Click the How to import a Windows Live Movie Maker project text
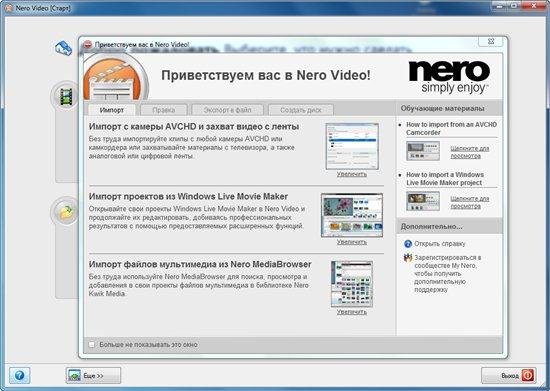Viewport: 550px width, 391px height. [x=445, y=178]
